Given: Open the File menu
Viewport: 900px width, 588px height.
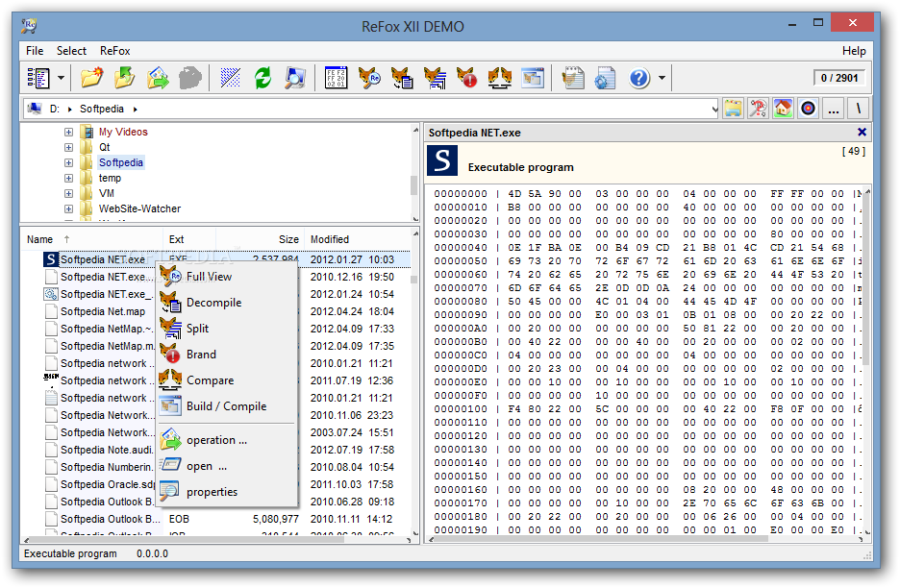Looking at the screenshot, I should coord(35,51).
